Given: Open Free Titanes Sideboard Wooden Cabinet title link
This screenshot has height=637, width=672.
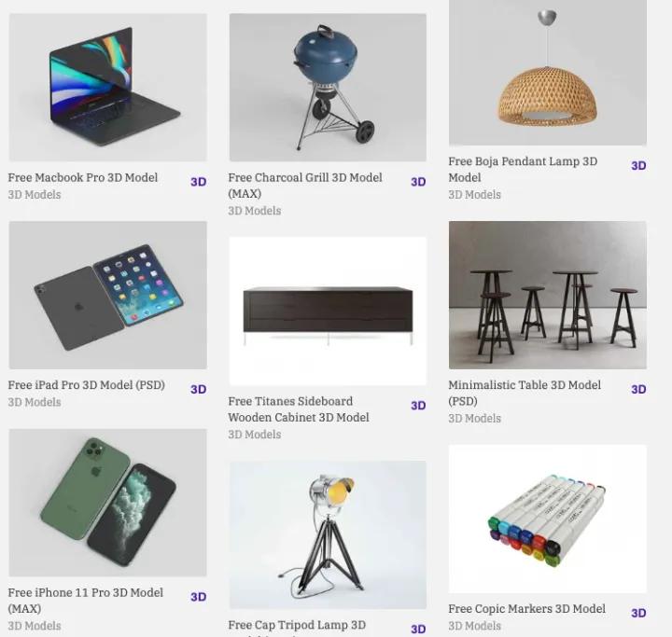Looking at the screenshot, I should point(299,409).
